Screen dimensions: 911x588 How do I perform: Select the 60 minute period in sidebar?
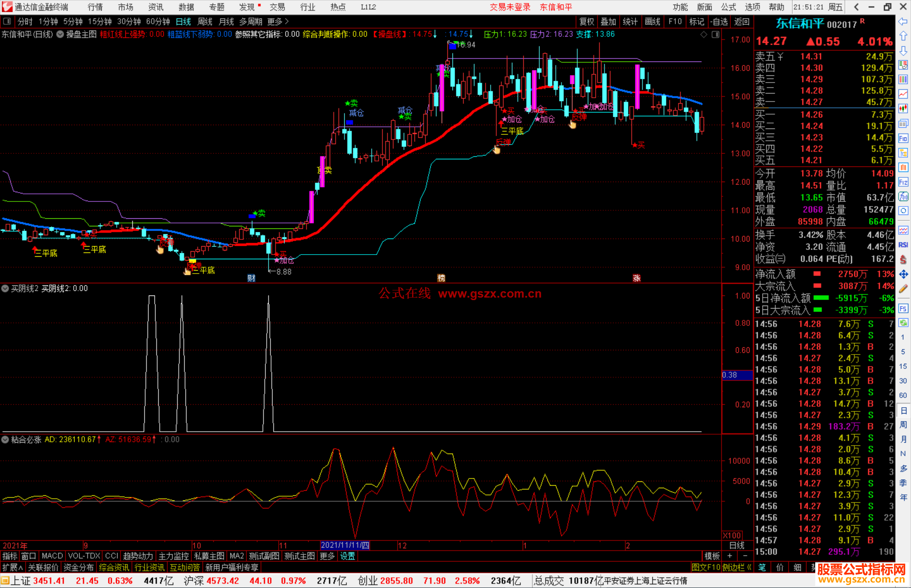903,395
